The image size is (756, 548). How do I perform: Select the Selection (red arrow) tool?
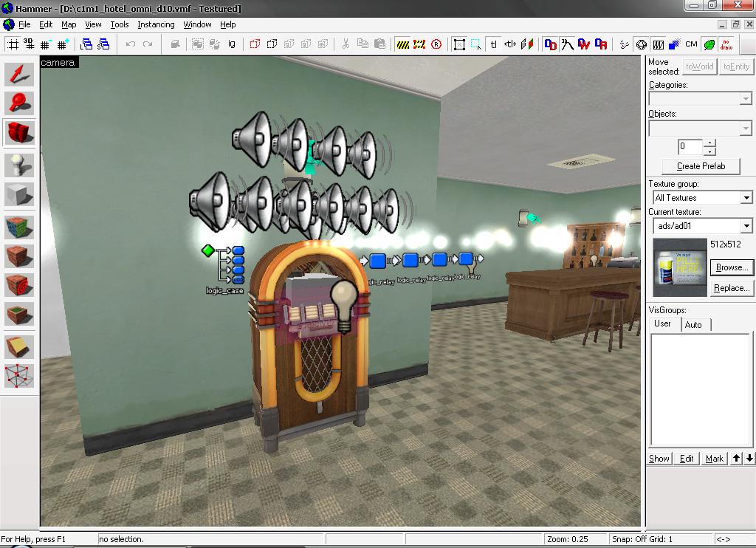tap(19, 75)
